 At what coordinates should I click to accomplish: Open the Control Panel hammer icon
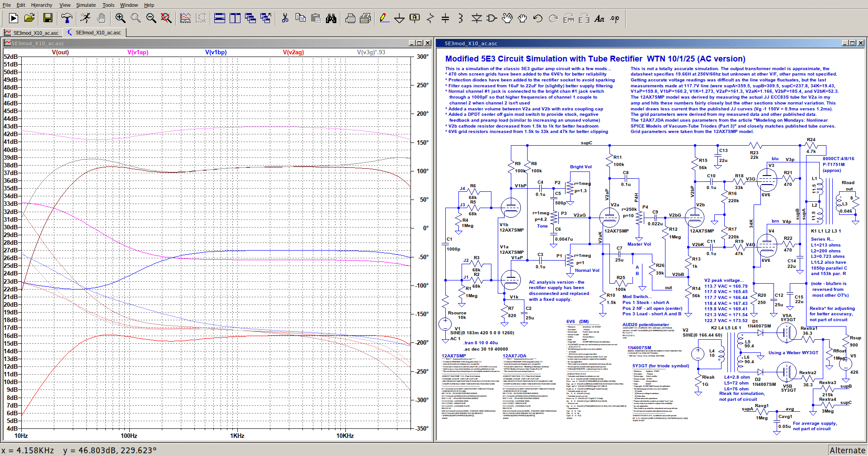[67, 18]
